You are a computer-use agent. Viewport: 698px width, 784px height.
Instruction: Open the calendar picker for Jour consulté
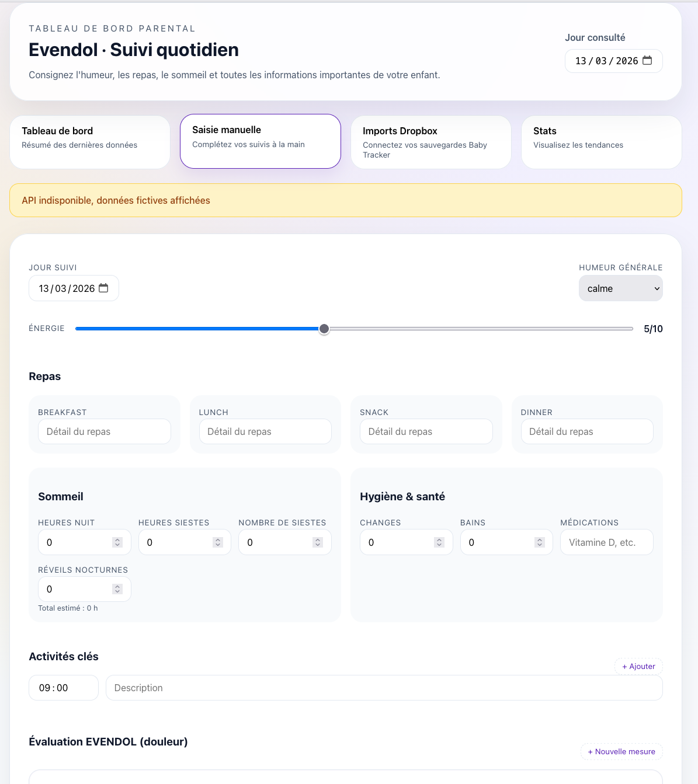[x=647, y=61]
